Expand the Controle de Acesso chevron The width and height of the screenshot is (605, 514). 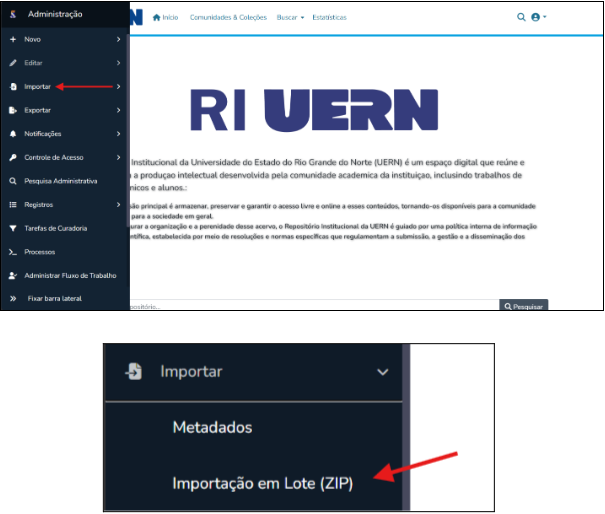click(x=118, y=157)
